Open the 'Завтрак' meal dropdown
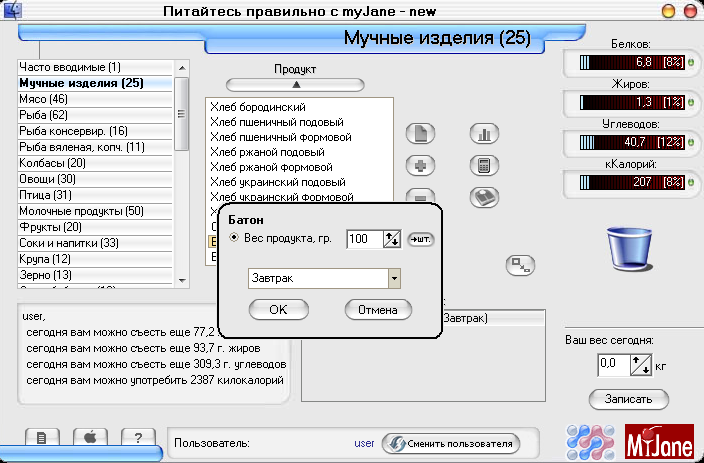This screenshot has width=704, height=463. click(394, 278)
